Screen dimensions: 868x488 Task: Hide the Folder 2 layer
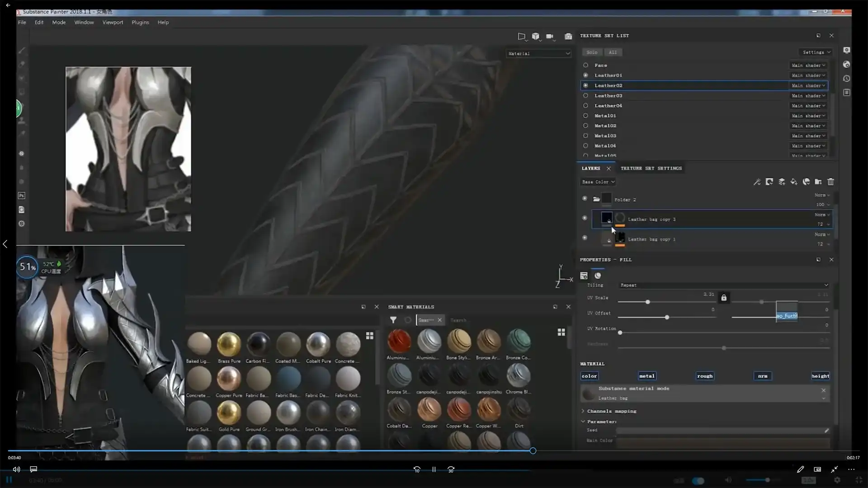click(x=585, y=198)
